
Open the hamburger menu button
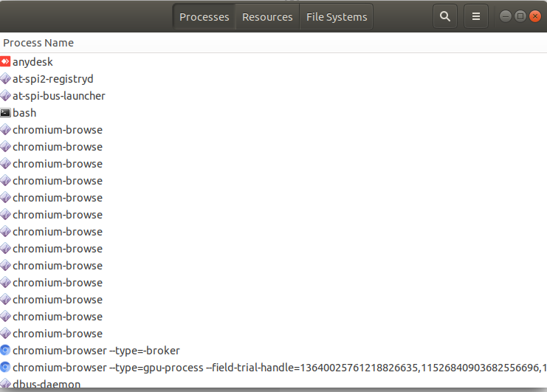(476, 16)
